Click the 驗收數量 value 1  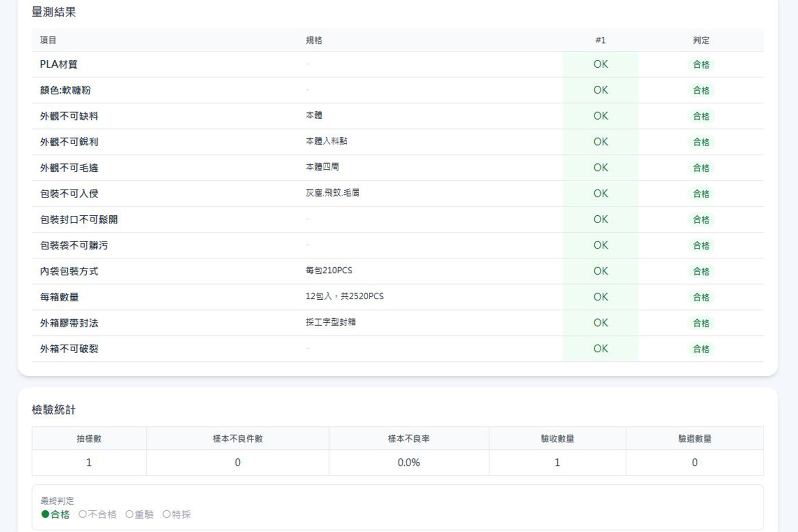[557, 463]
